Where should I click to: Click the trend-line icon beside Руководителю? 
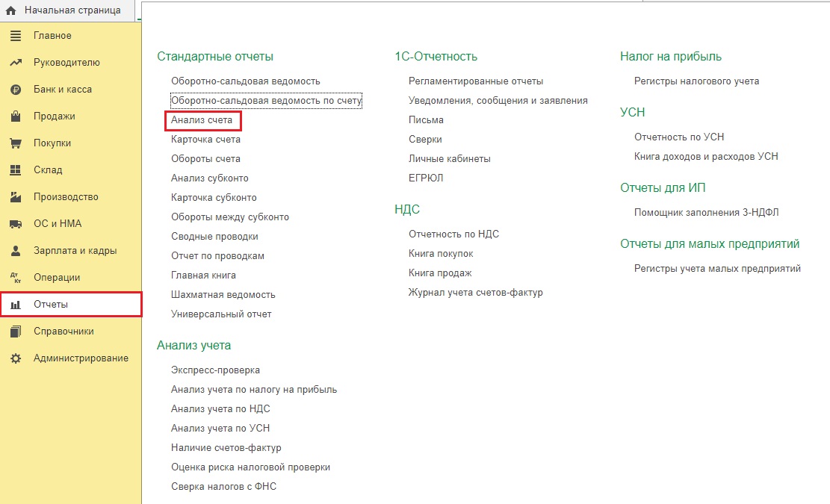[x=15, y=63]
